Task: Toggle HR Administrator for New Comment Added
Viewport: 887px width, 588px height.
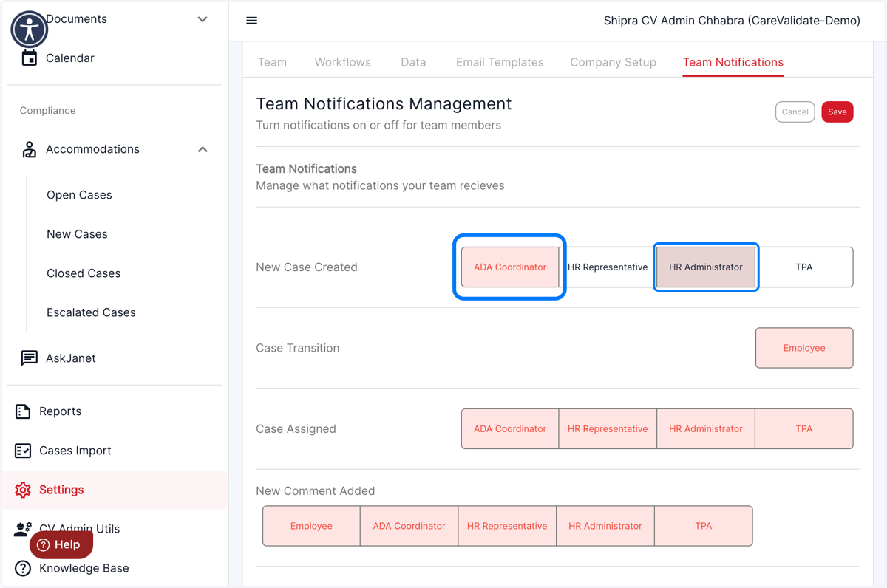Action: [x=605, y=526]
